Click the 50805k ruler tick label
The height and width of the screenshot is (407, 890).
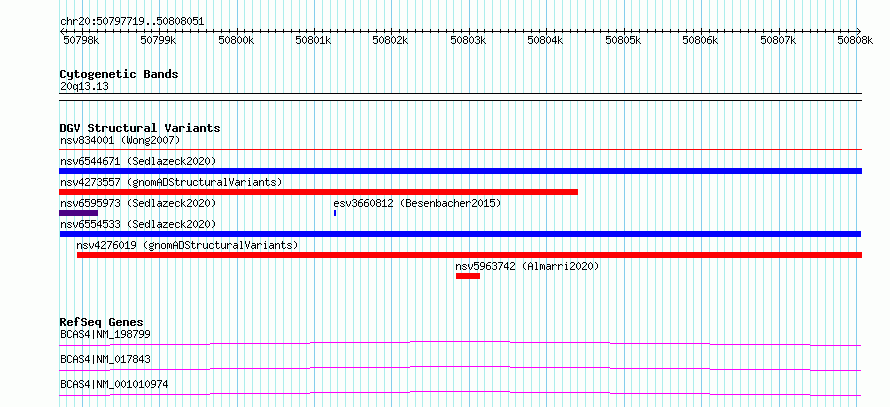pos(623,40)
